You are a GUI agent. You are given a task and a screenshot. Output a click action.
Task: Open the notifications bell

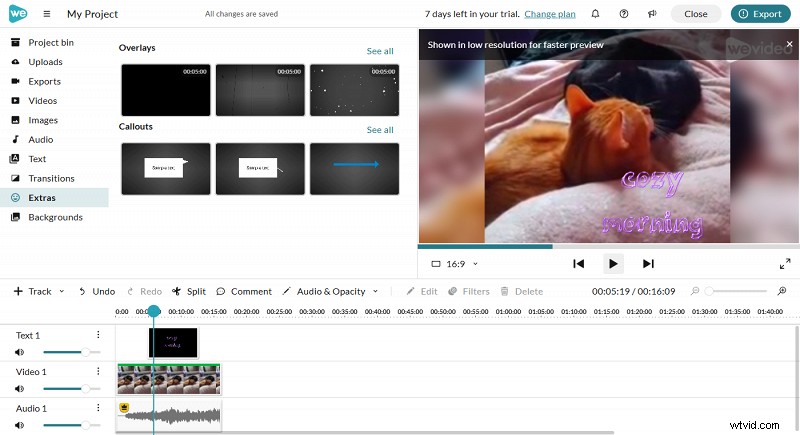595,14
